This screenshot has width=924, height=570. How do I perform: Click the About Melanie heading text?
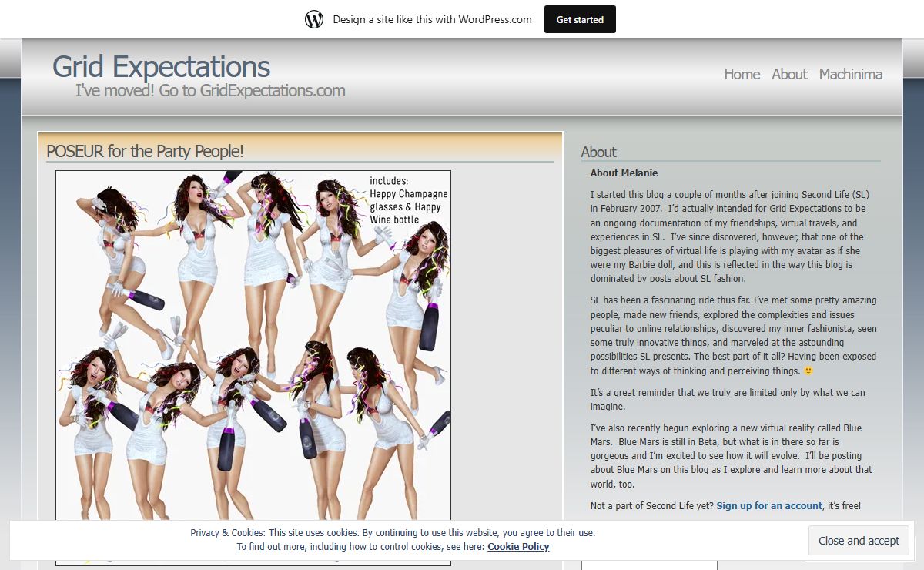pyautogui.click(x=624, y=173)
